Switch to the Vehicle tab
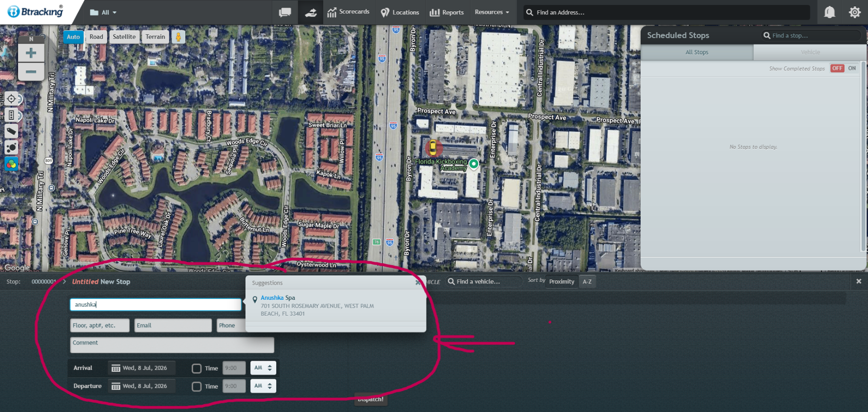868x412 pixels. 810,52
